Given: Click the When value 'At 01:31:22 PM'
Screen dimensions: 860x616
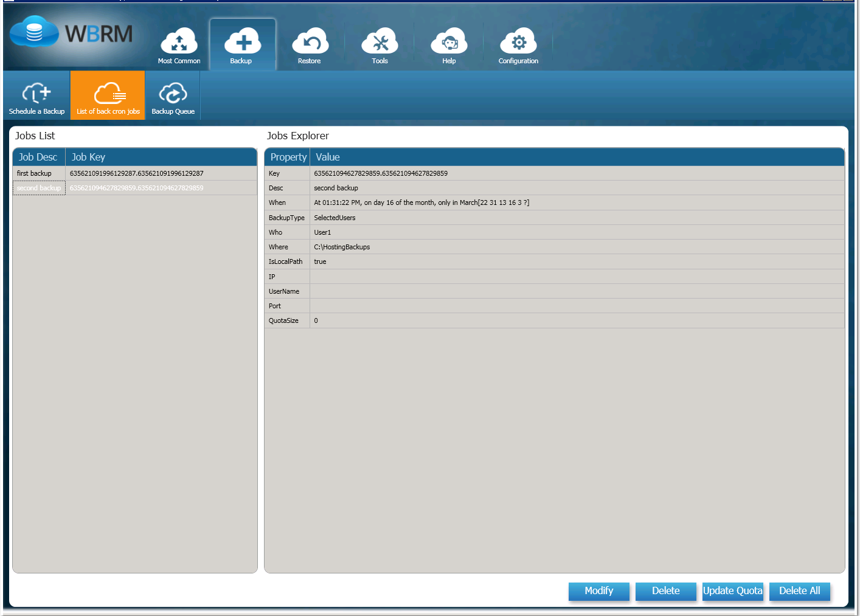Looking at the screenshot, I should (421, 202).
